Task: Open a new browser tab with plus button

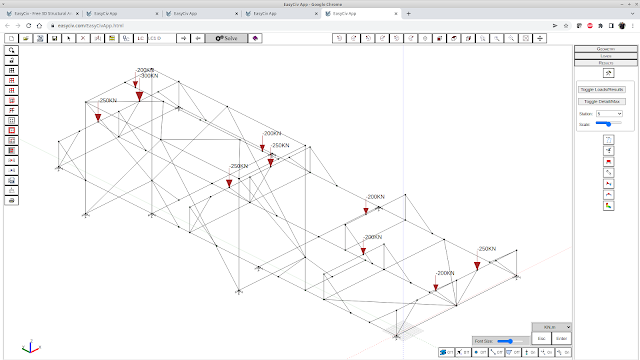Action: click(x=408, y=13)
